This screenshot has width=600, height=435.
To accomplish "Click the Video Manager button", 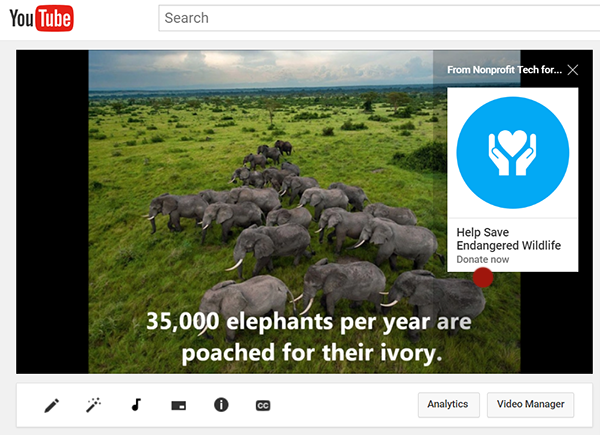I will point(530,404).
